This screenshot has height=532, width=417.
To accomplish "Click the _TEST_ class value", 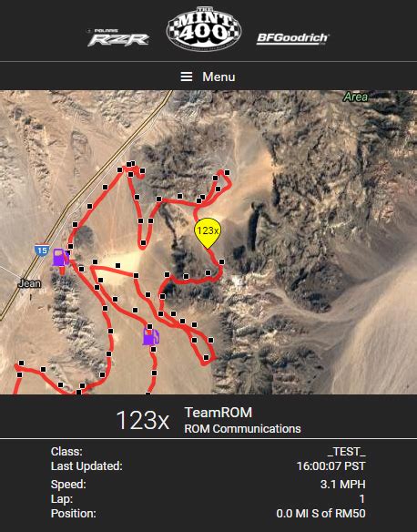I will (347, 452).
